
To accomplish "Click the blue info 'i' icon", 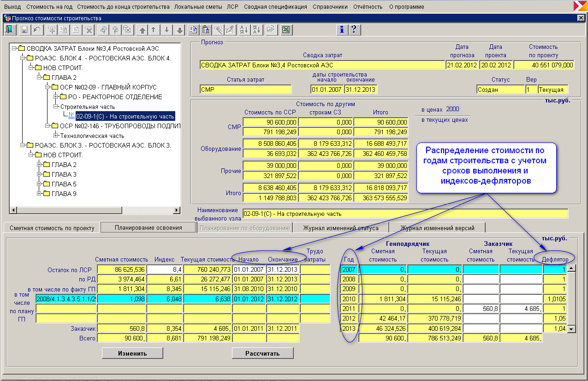I will [342, 30].
